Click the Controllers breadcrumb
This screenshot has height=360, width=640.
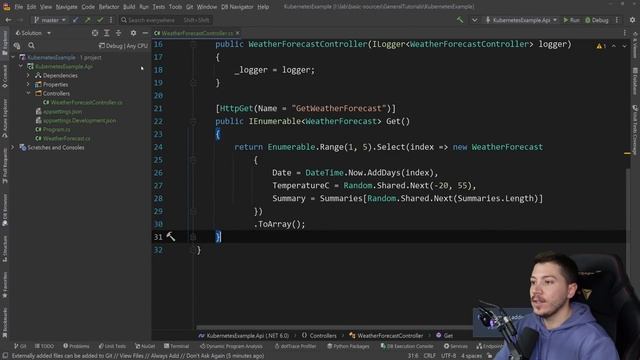[320, 336]
